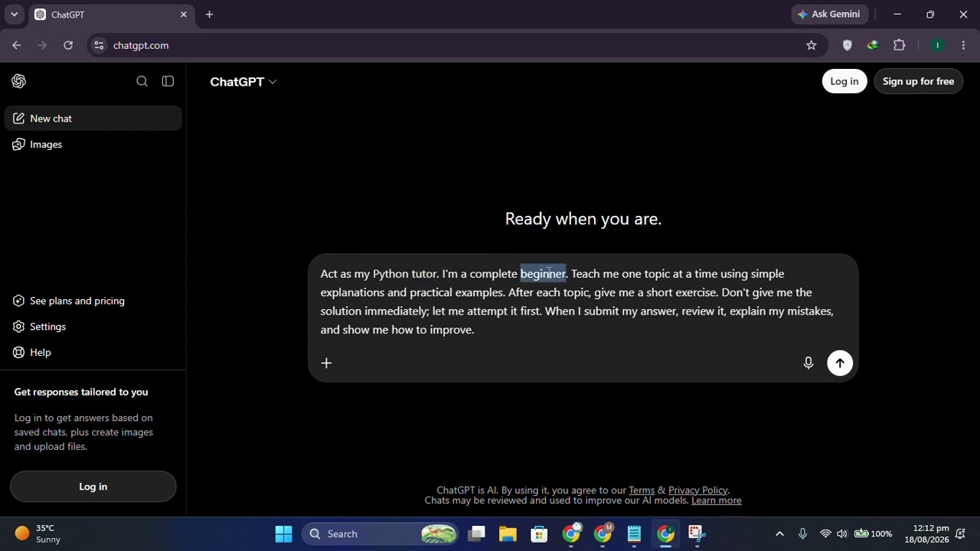Click the plus attach button in the composer
This screenshot has width=980, height=551.
click(326, 363)
